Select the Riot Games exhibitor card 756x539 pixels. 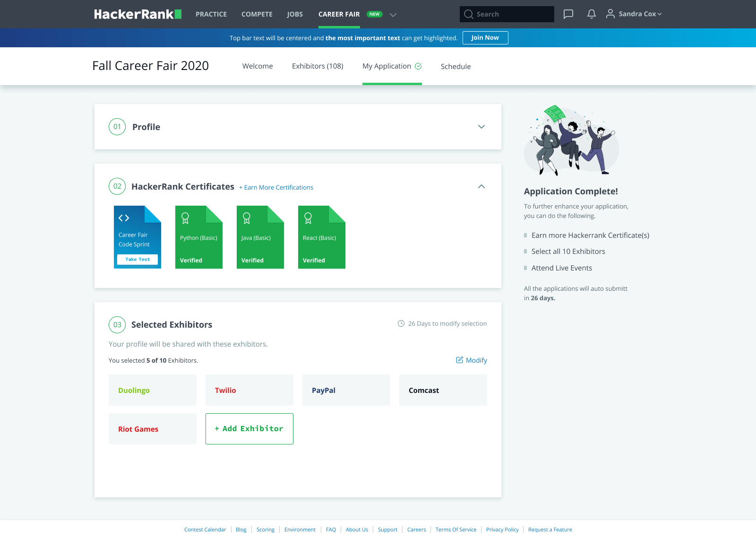point(153,429)
